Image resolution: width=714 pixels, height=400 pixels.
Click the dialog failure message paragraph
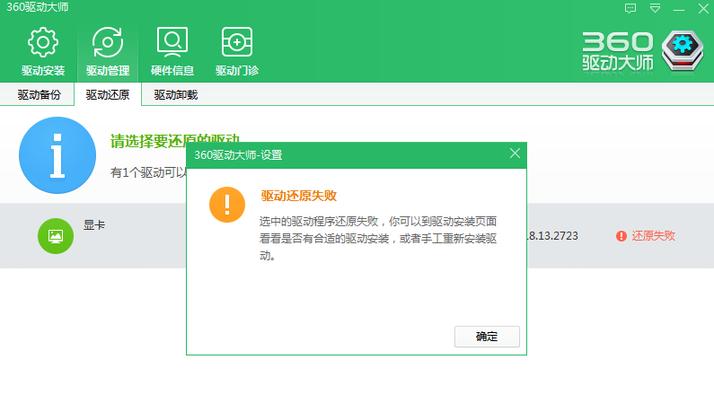[378, 238]
